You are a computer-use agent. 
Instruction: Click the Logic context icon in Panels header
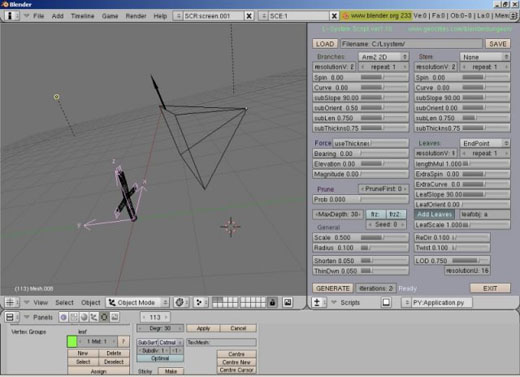click(63, 317)
